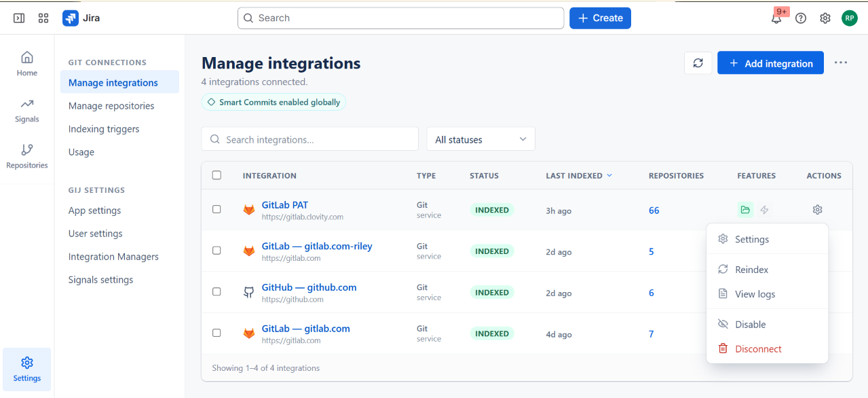868x398 pixels.
Task: Click the refresh integrations icon button
Action: (x=698, y=63)
